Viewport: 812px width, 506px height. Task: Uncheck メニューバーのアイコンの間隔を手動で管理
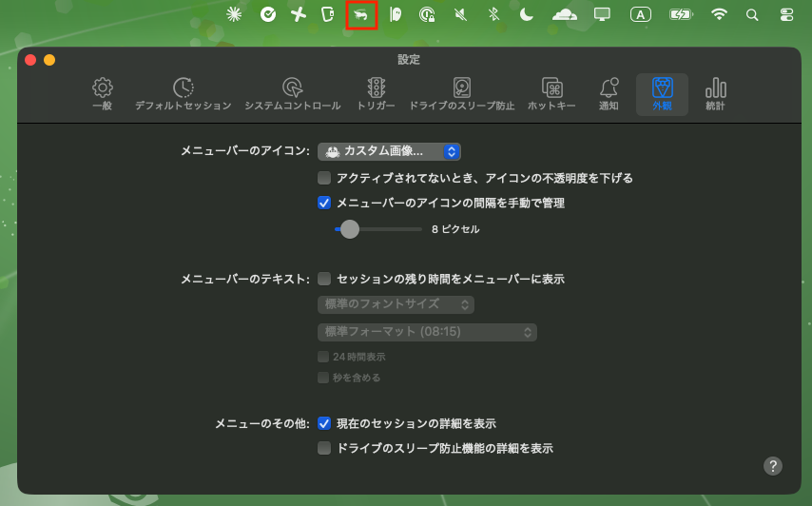coord(324,203)
